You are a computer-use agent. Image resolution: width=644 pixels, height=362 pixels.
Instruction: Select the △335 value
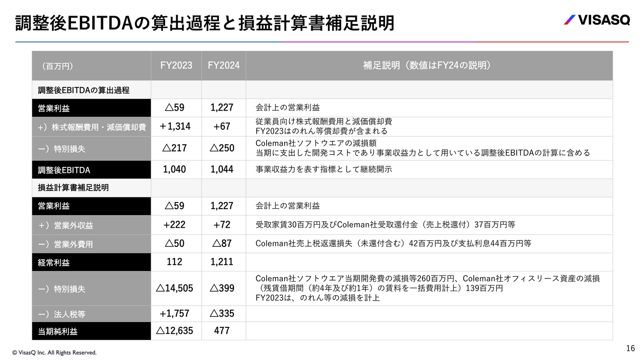coord(222,314)
